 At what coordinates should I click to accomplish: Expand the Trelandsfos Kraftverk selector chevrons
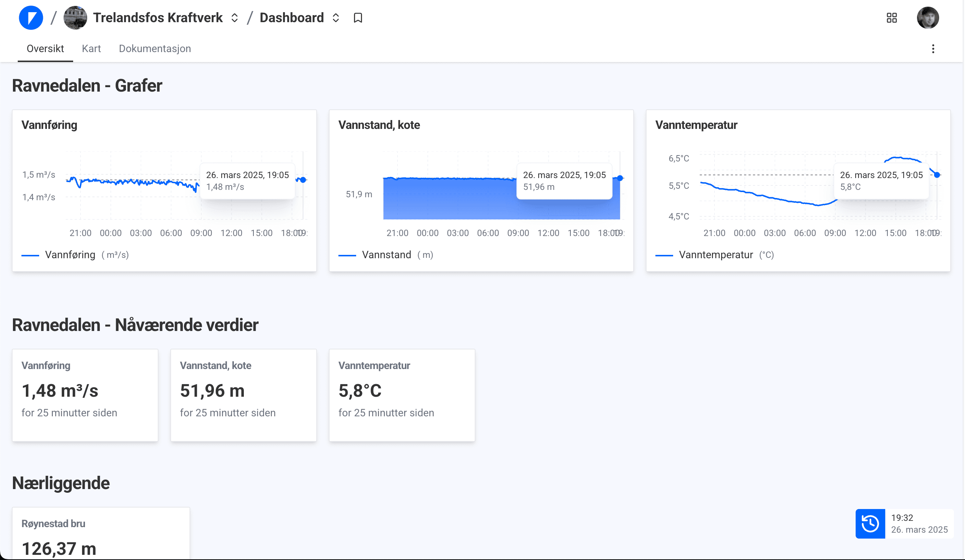click(234, 18)
